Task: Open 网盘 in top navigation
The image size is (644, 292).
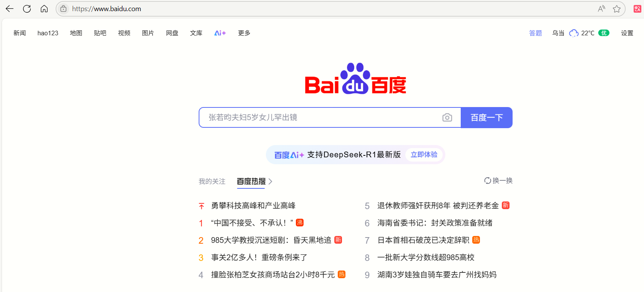Action: click(172, 33)
